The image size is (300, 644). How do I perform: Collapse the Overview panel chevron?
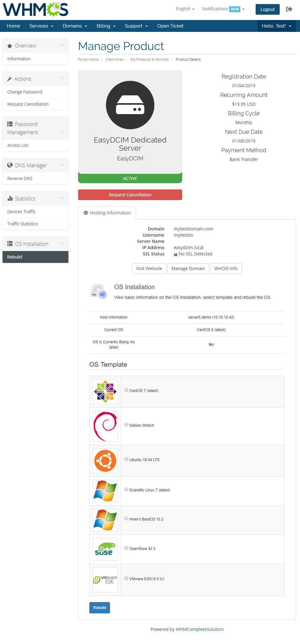[x=62, y=46]
